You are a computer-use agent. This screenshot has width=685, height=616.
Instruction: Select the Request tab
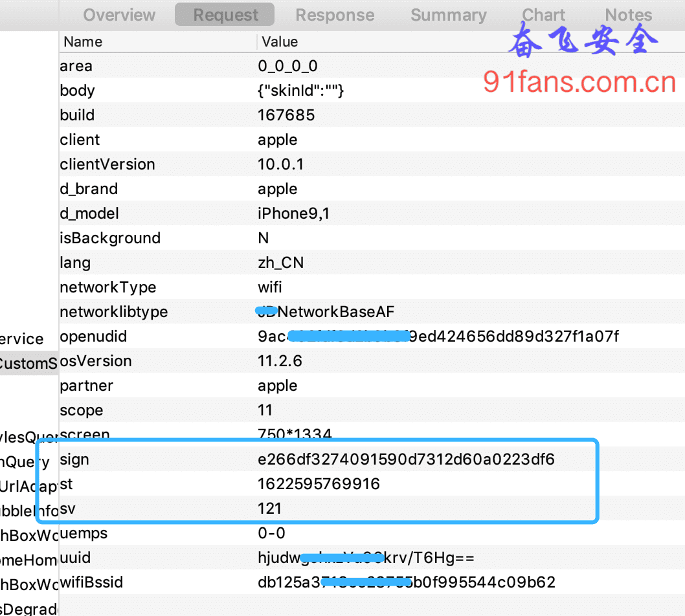pos(225,15)
